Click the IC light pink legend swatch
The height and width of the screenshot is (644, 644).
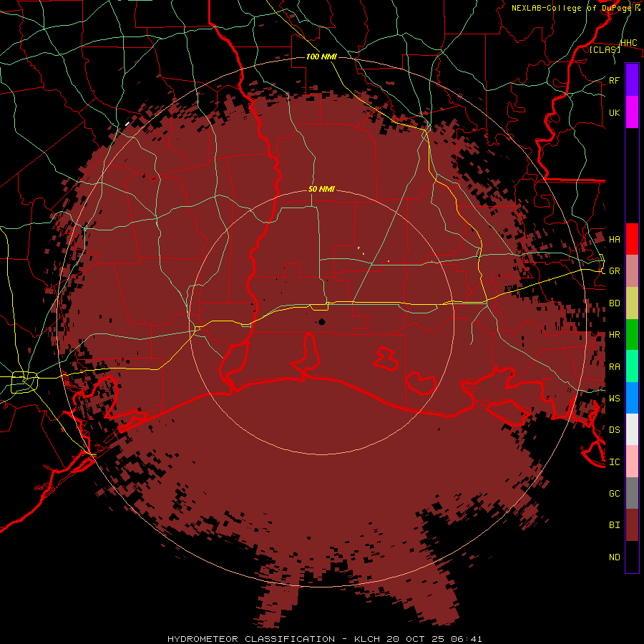click(632, 462)
